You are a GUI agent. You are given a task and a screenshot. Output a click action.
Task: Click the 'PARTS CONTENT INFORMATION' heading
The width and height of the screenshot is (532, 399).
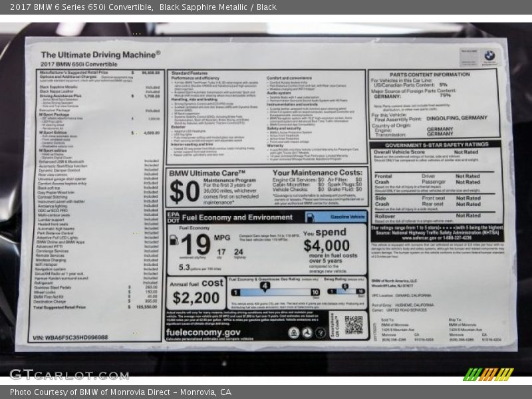[x=430, y=74]
